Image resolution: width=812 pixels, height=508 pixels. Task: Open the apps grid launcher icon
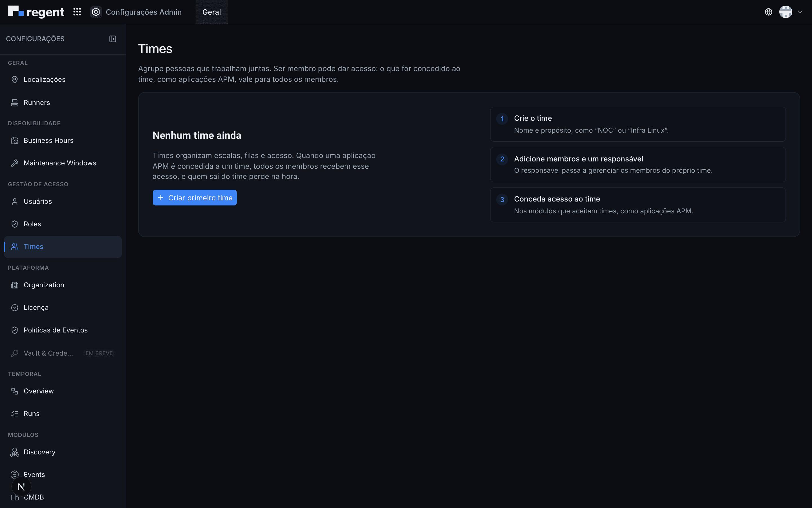[77, 12]
